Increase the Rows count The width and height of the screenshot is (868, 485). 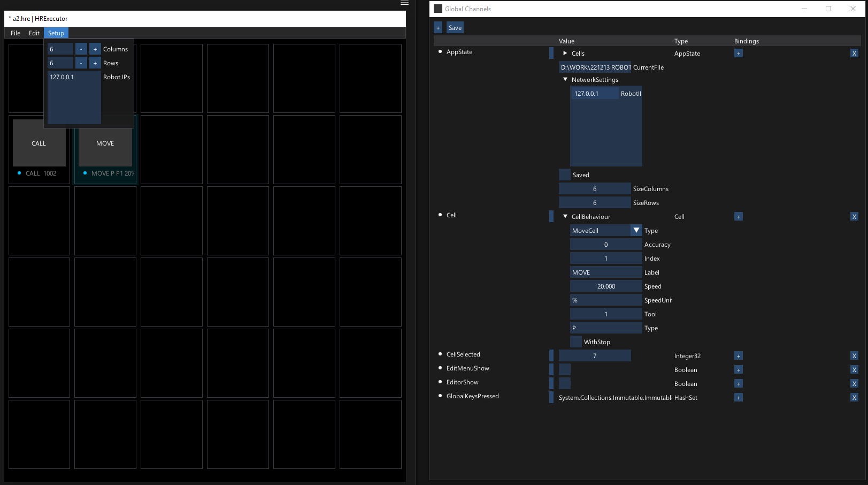pos(95,63)
